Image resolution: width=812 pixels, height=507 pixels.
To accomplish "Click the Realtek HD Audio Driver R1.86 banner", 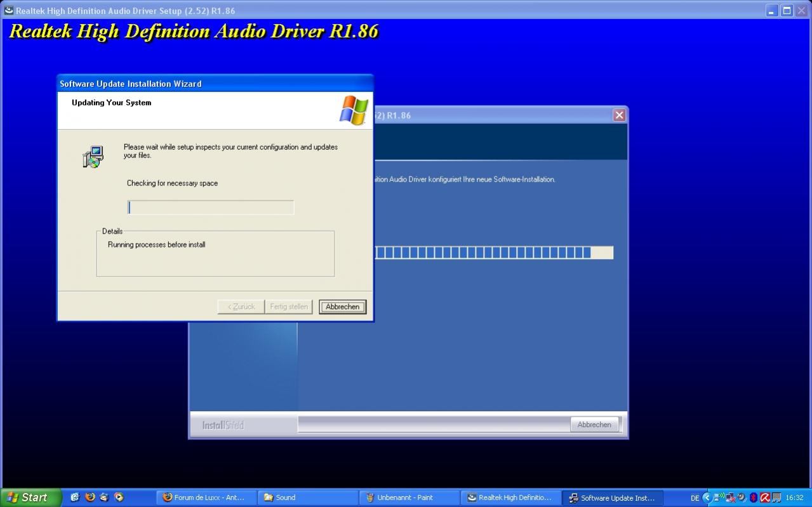I will tap(194, 31).
